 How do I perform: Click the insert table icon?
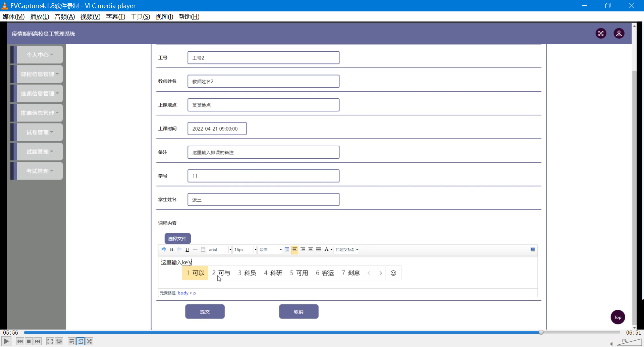287,249
